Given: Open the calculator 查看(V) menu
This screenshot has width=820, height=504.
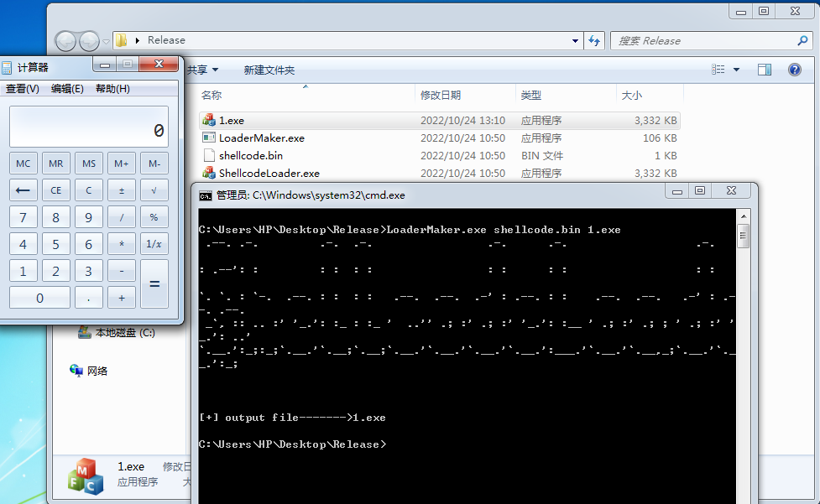Looking at the screenshot, I should (23, 89).
